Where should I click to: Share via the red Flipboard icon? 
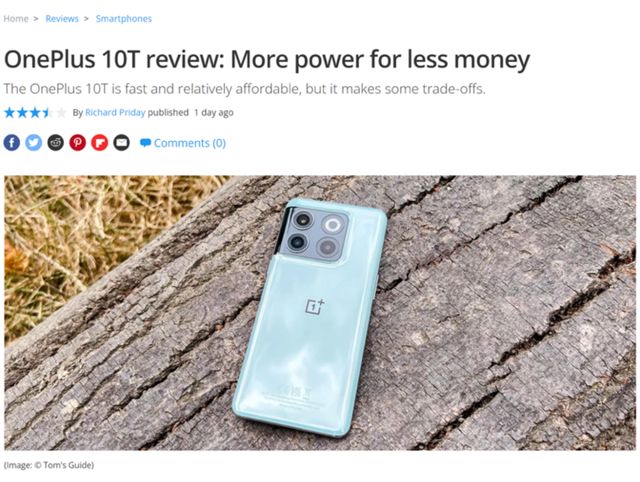click(100, 143)
